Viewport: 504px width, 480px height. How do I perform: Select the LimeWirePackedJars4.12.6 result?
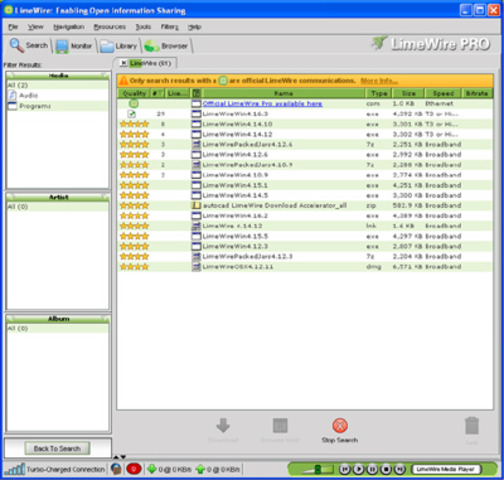(x=305, y=145)
